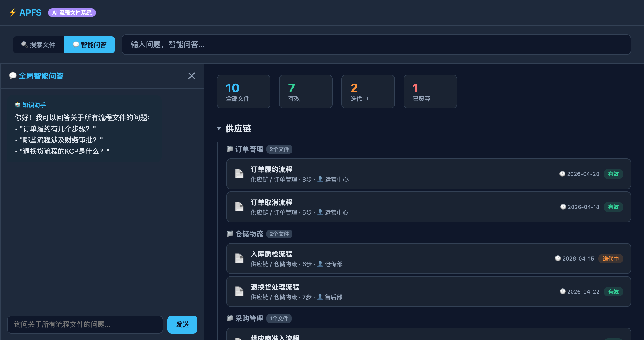The width and height of the screenshot is (644, 340).
Task: Toggle the 迭代中 status badge on 入库质检流程
Action: tap(610, 258)
